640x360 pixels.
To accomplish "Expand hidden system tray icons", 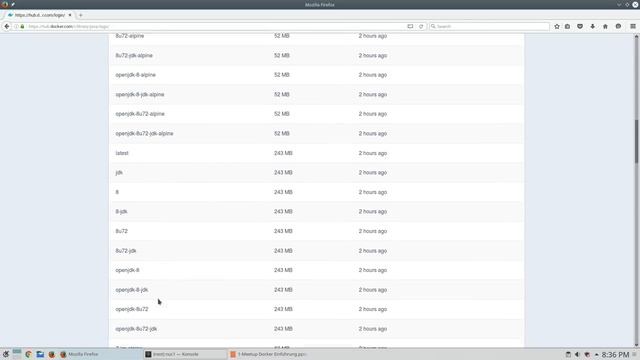I will [x=596, y=354].
